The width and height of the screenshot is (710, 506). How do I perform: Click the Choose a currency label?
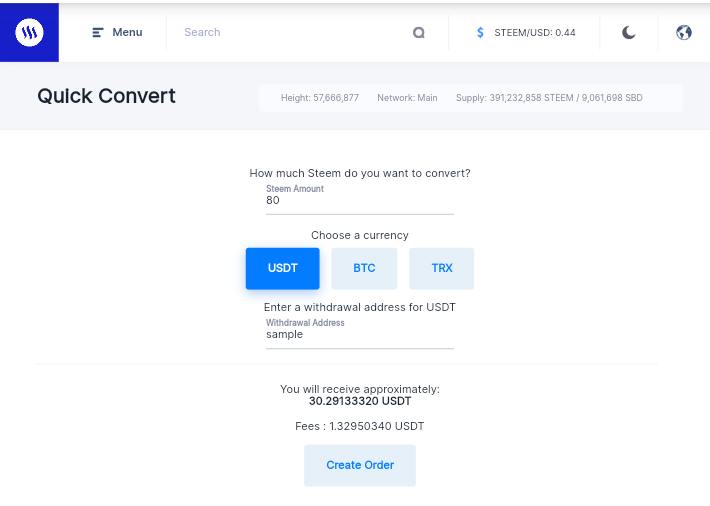tap(360, 236)
